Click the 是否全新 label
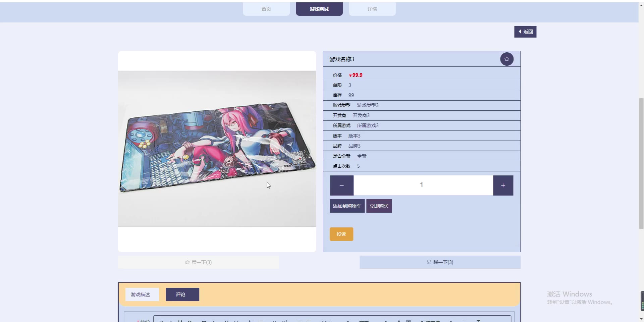 (341, 156)
